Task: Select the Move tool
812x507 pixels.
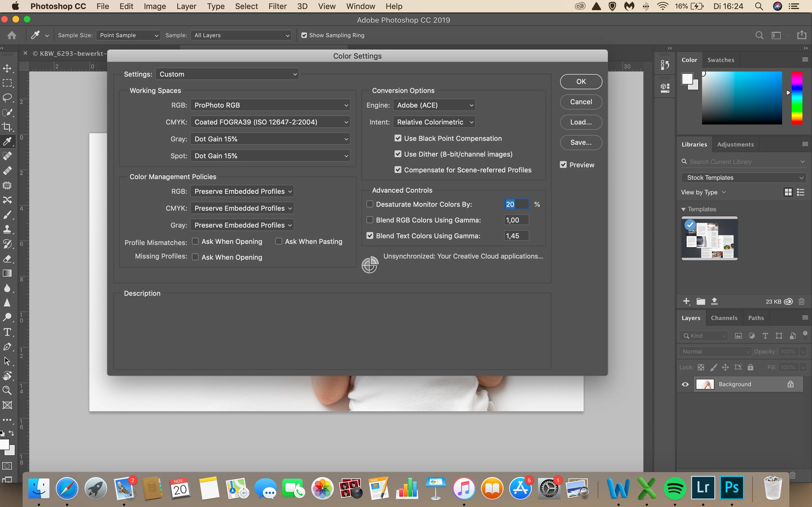Action: point(7,68)
